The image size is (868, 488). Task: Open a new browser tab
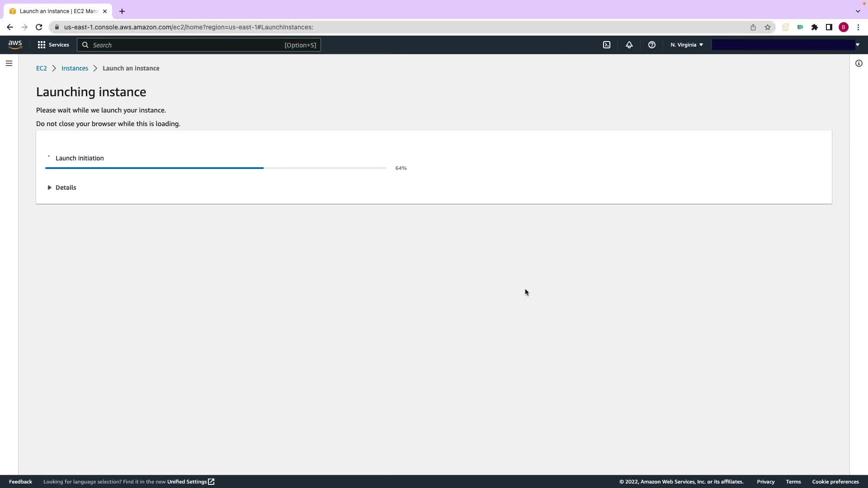click(122, 11)
